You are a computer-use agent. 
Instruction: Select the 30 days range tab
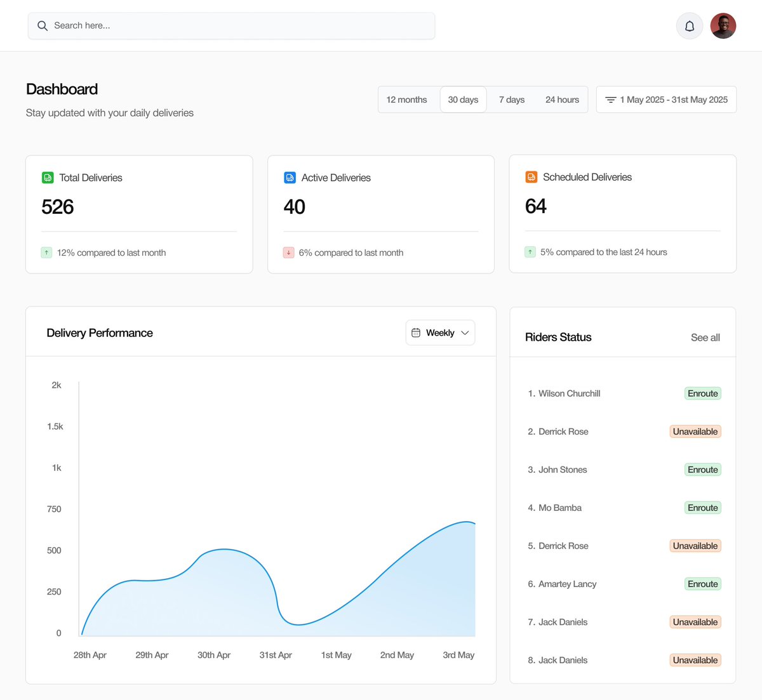point(463,100)
